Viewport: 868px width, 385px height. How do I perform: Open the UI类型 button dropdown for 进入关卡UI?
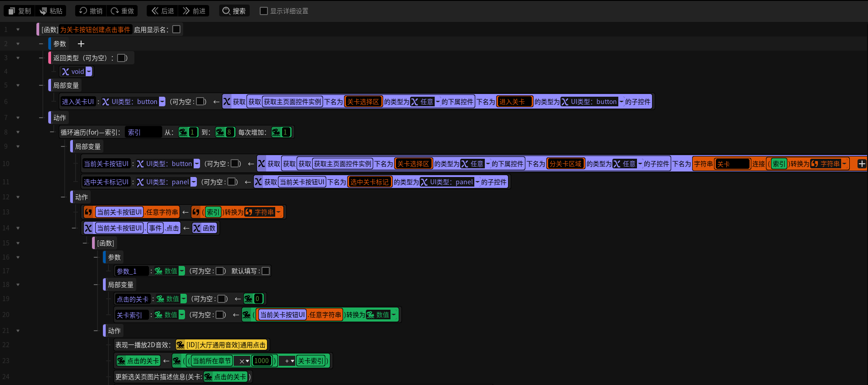pyautogui.click(x=162, y=102)
